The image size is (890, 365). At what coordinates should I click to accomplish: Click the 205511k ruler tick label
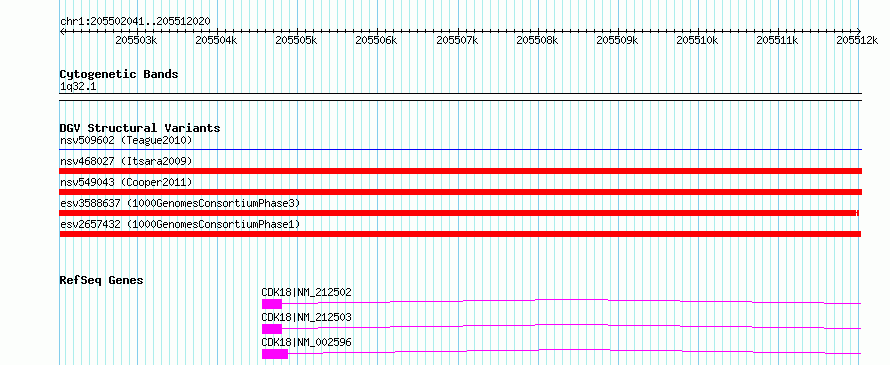point(778,40)
